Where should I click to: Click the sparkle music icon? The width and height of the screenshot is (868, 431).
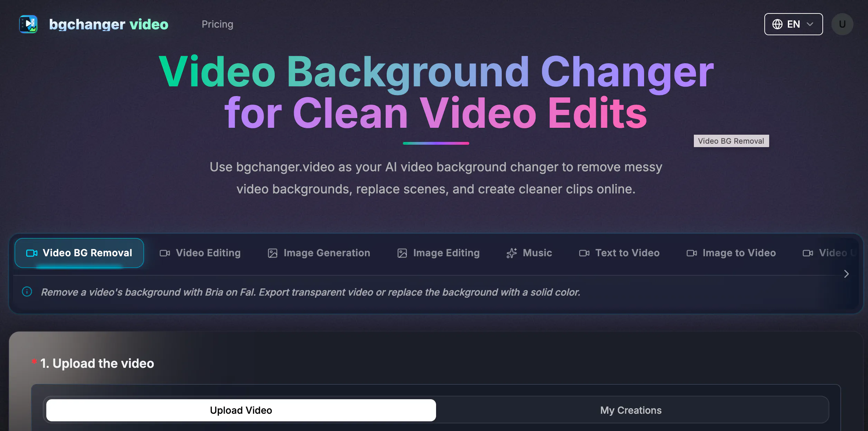(512, 253)
